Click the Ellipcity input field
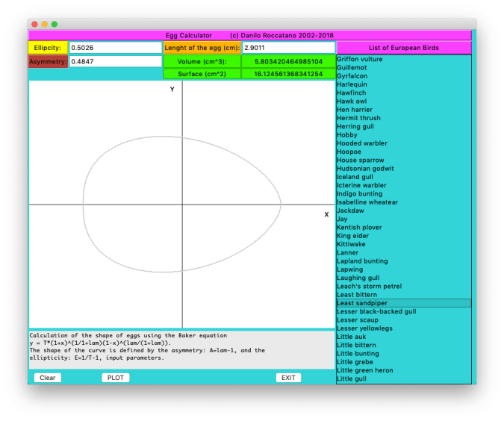 (115, 48)
